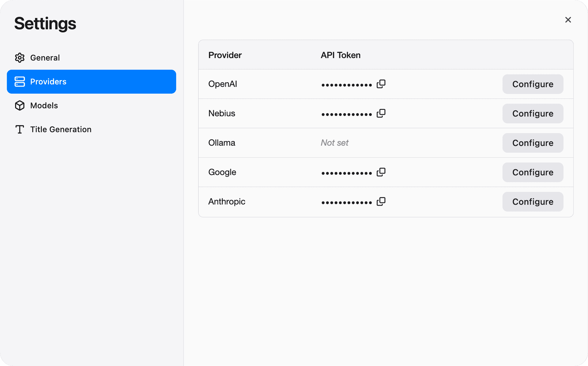The image size is (588, 366).
Task: Click the Settings title heading
Action: (x=45, y=24)
